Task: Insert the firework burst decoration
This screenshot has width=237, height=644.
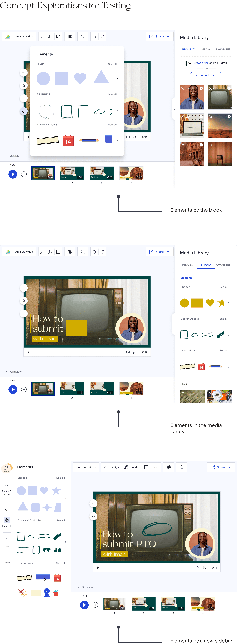Action: [22, 593]
